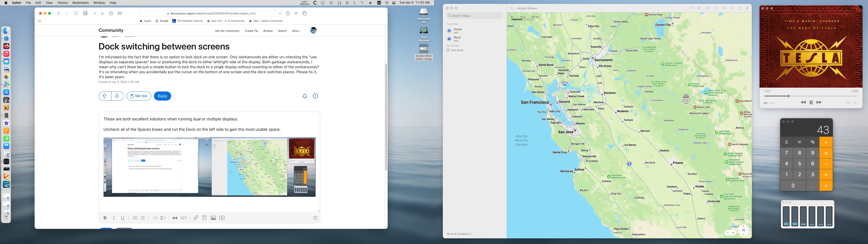Pause the Tesla song playback
Image resolution: width=868 pixels, height=244 pixels.
[x=811, y=102]
